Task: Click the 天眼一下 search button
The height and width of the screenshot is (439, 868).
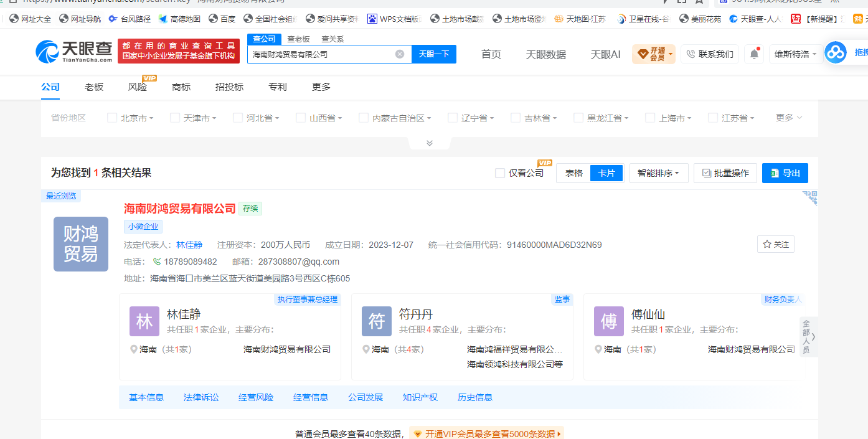Action: [434, 54]
